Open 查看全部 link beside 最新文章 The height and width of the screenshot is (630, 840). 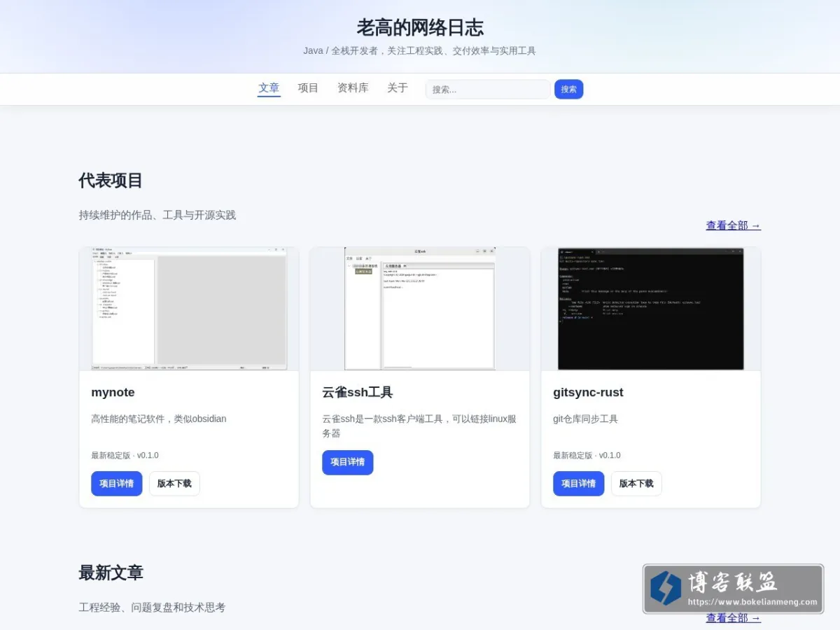pyautogui.click(x=733, y=617)
